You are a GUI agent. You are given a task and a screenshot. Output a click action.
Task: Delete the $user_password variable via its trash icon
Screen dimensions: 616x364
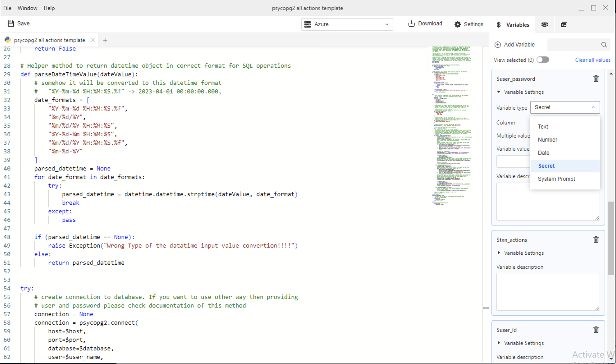pos(596,79)
